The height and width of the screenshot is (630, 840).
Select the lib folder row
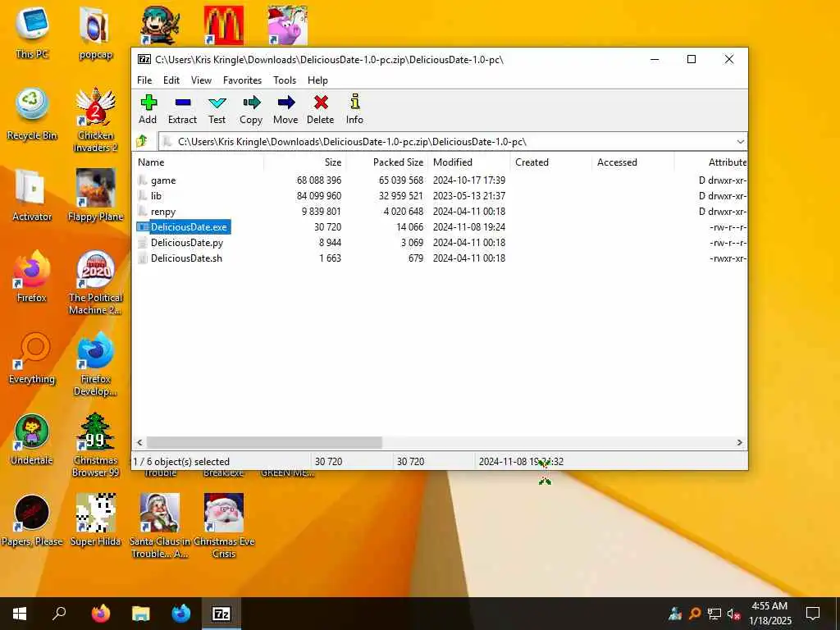coord(440,196)
